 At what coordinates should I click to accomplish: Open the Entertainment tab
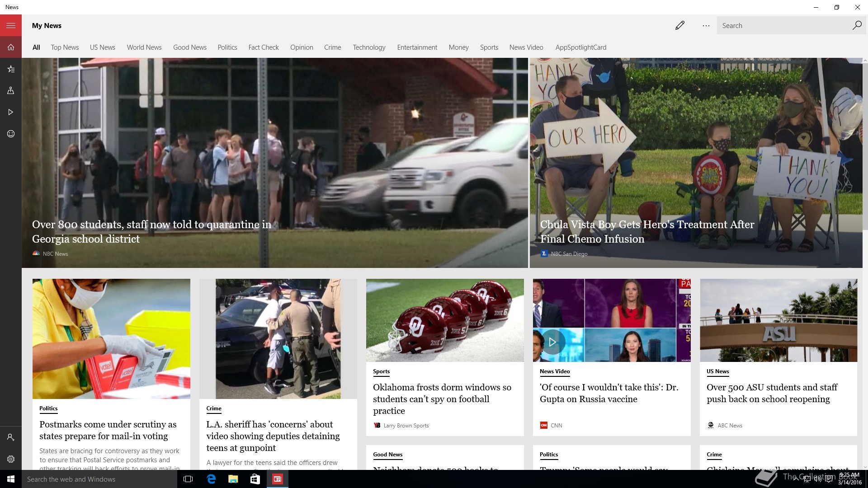tap(417, 47)
